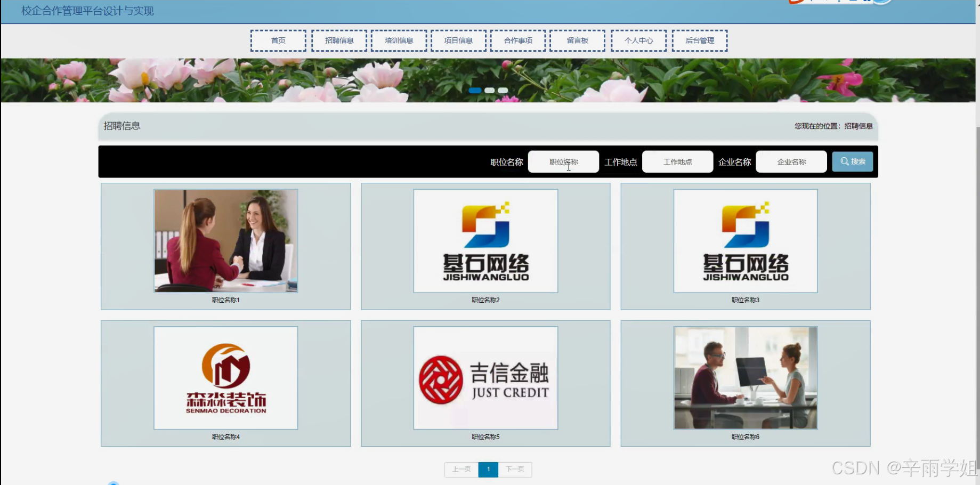The image size is (980, 485).
Task: Click the 上一页 pagination button
Action: pyautogui.click(x=461, y=470)
